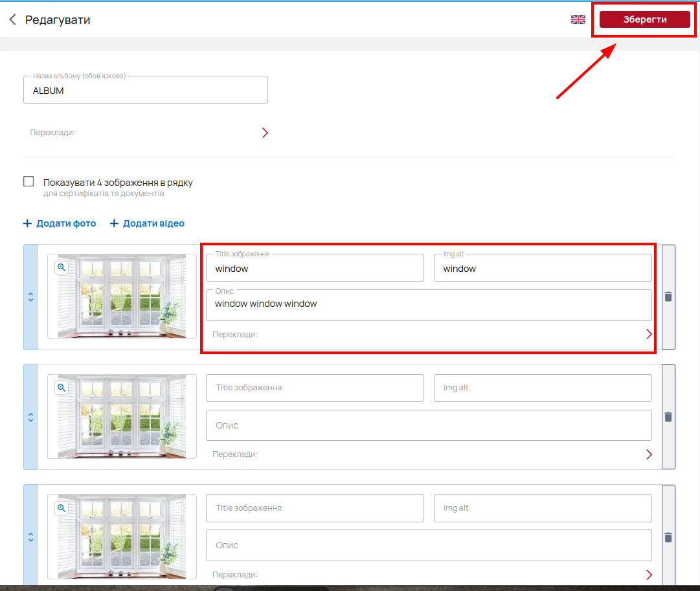Switch language with the UK flag icon

tap(578, 19)
